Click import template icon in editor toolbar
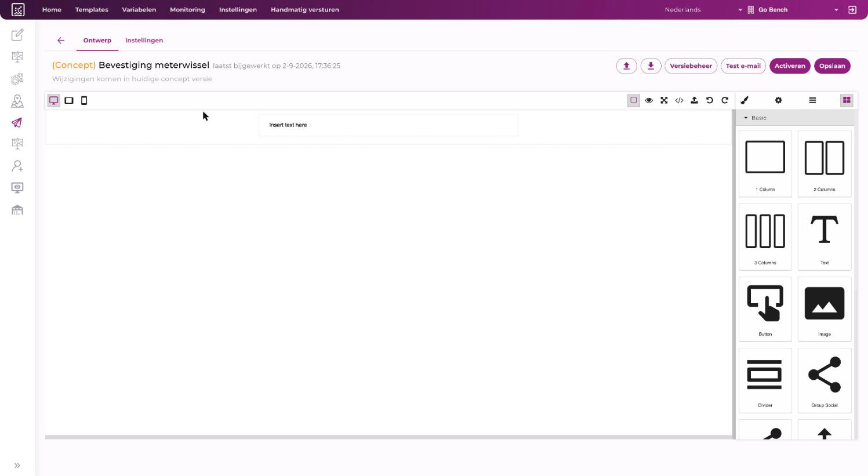868x476 pixels. pyautogui.click(x=694, y=100)
